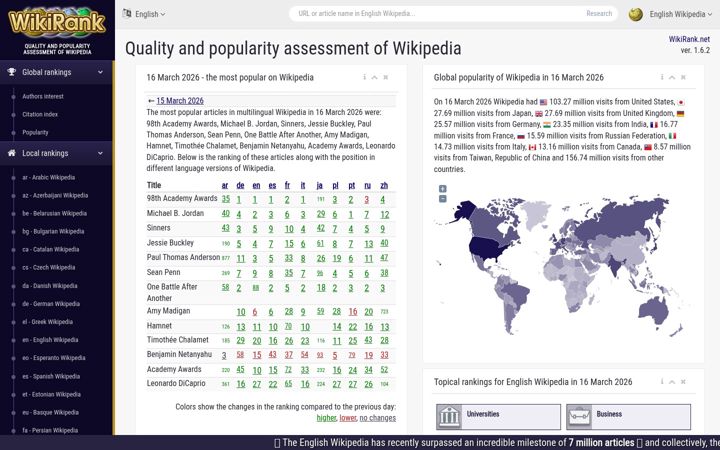Click info icon on most popular panel
Screen dimensions: 720x450
365,77
